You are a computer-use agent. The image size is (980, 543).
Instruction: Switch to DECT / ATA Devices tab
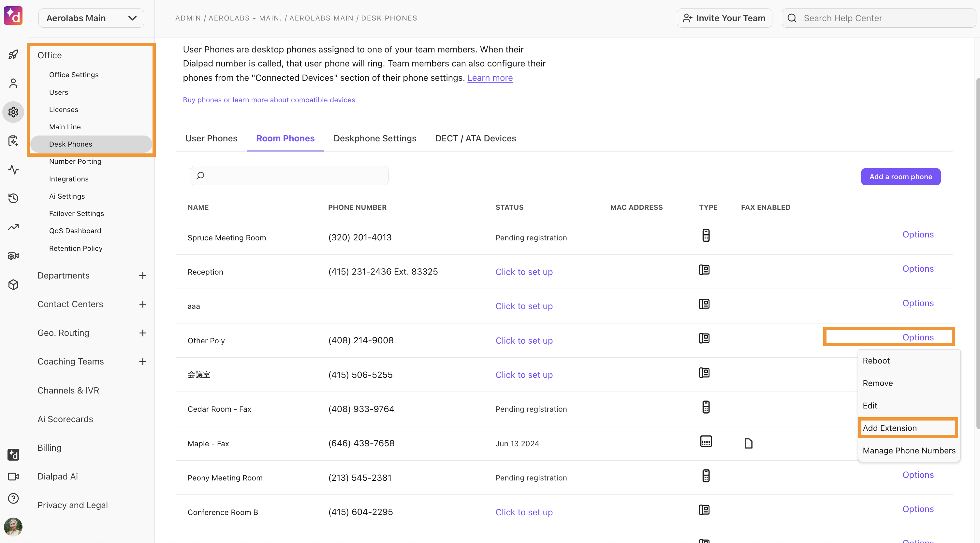tap(475, 138)
